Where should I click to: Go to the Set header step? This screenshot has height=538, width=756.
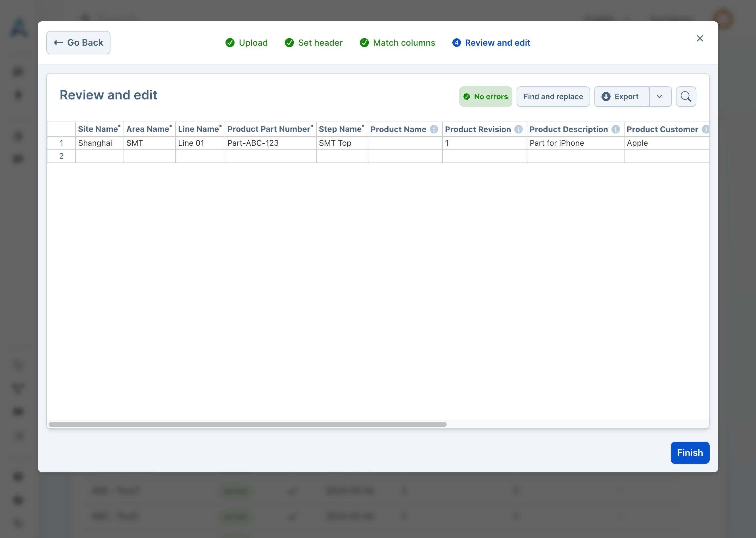pyautogui.click(x=314, y=43)
